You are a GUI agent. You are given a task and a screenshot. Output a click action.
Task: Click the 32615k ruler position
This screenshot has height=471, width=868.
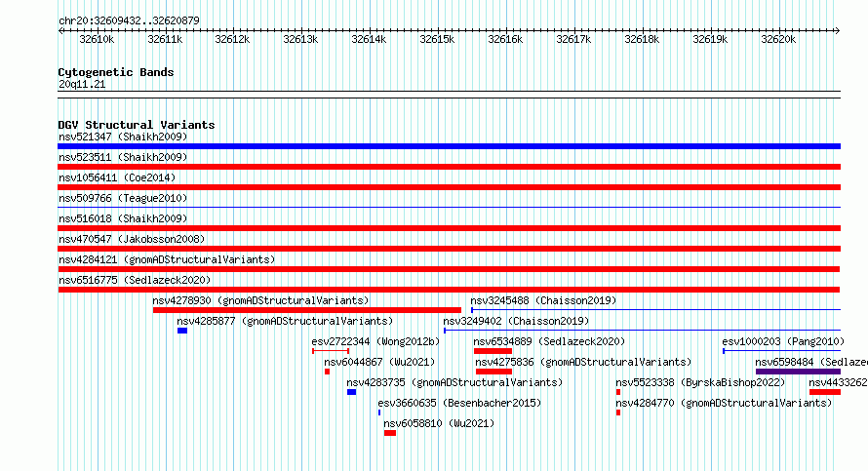437,39
